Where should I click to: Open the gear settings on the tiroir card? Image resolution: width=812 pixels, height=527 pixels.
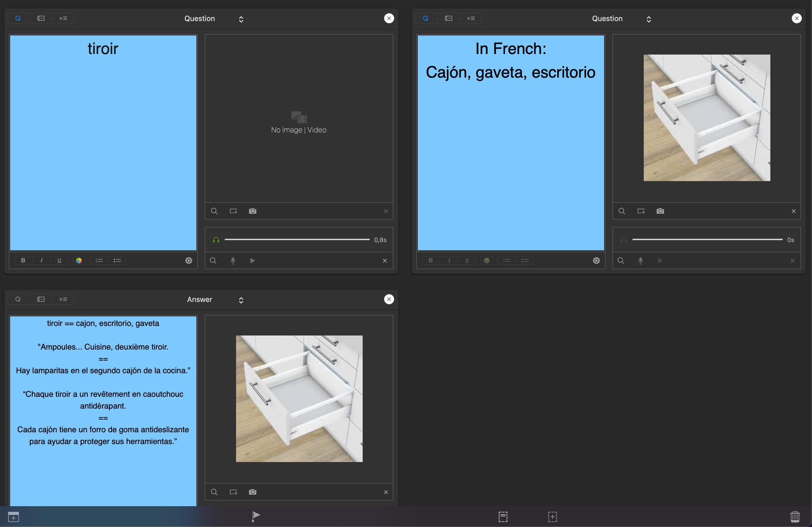point(189,260)
